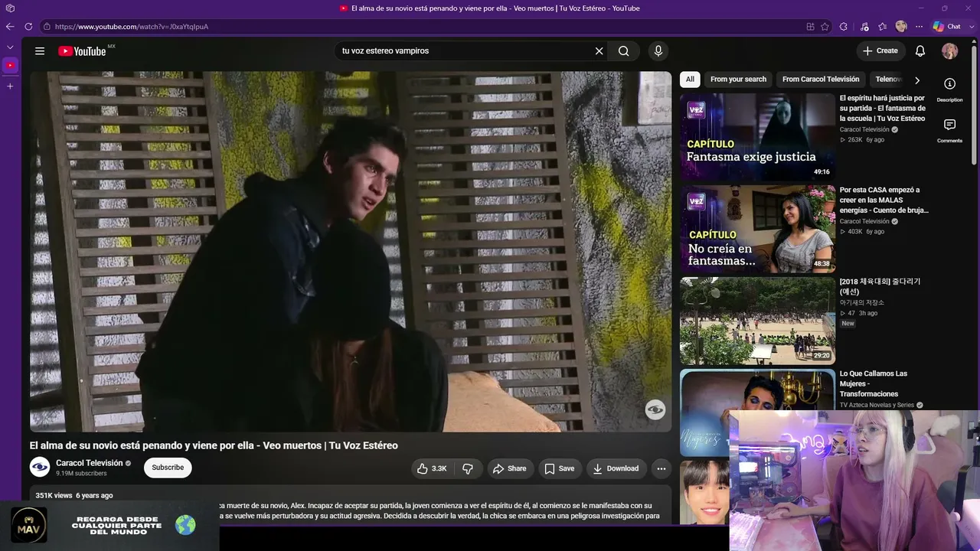Select the 'All' filter chip
Image resolution: width=980 pixels, height=551 pixels.
coord(690,80)
